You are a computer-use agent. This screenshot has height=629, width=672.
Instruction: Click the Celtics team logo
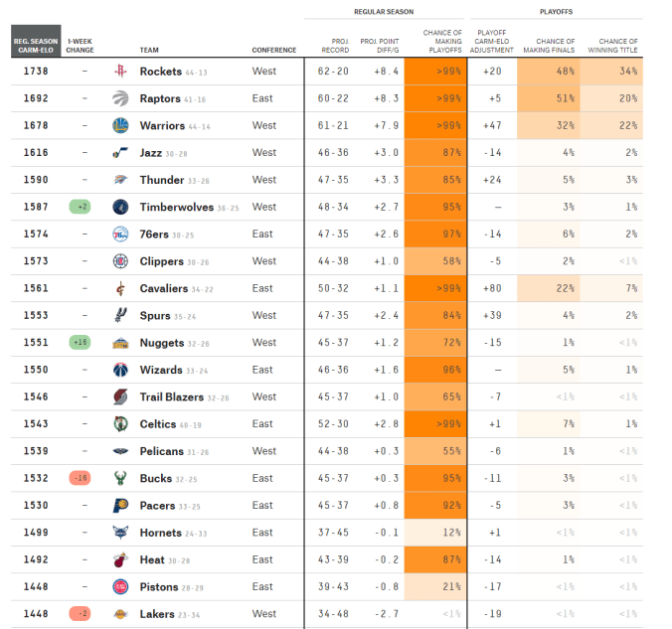point(120,424)
